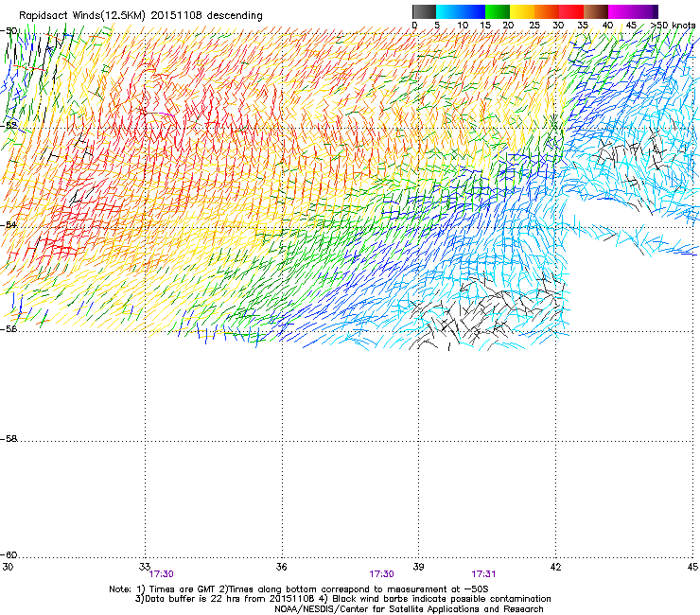Viewport: 700px width, 615px height.
Task: Click the '30' longitude label
Action: (8, 567)
